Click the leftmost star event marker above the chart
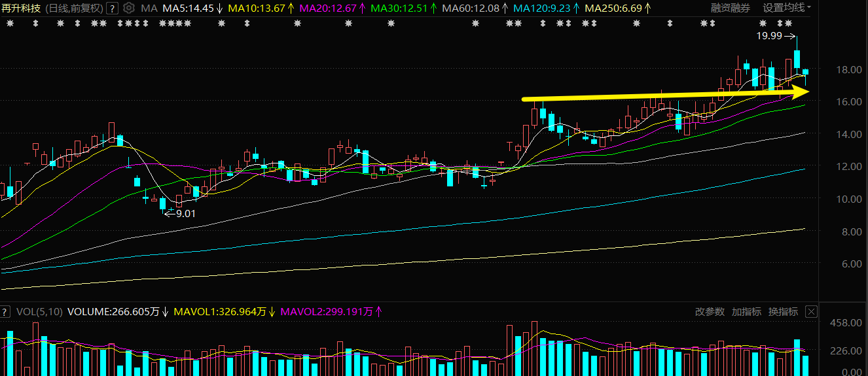This screenshot has width=868, height=376. 10,24
